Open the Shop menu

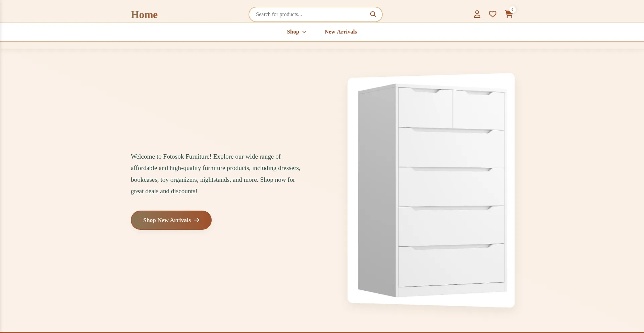pos(293,32)
